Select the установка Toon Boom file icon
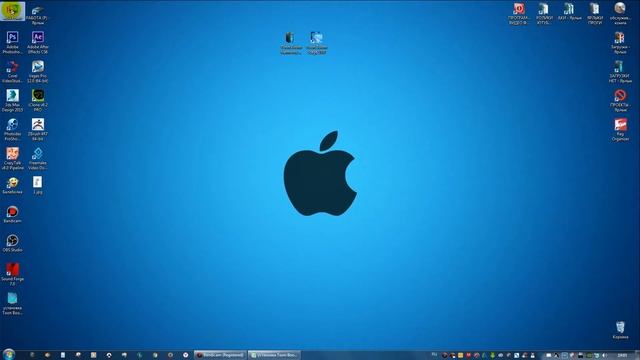 [x=12, y=304]
